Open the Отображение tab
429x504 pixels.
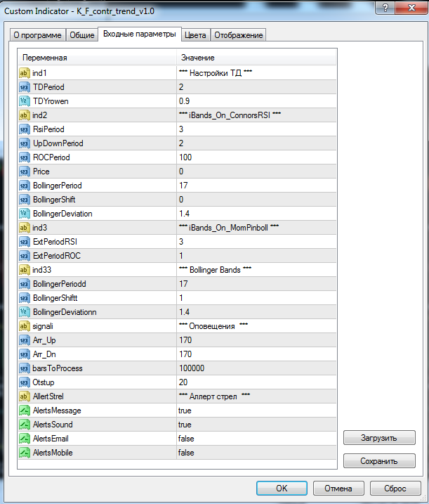tap(238, 35)
